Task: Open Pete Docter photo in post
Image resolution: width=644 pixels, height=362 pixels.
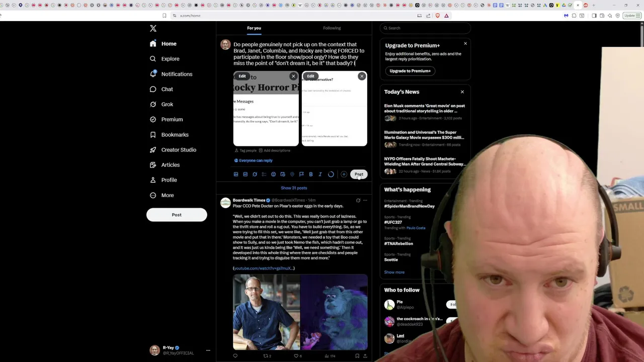Action: tap(266, 312)
